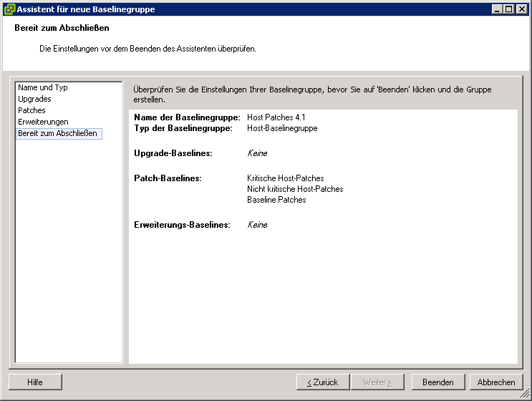Open the Upgrades step in the sidebar
The height and width of the screenshot is (401, 532).
pyautogui.click(x=34, y=99)
